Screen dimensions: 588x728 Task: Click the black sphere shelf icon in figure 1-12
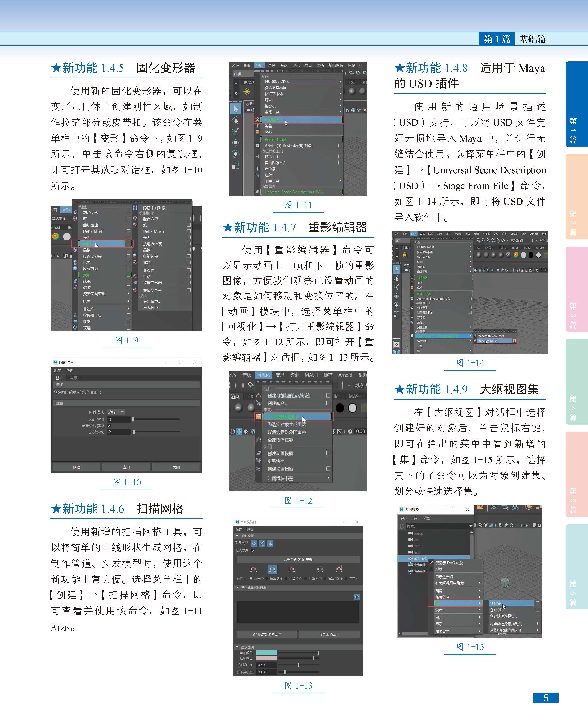340,408
